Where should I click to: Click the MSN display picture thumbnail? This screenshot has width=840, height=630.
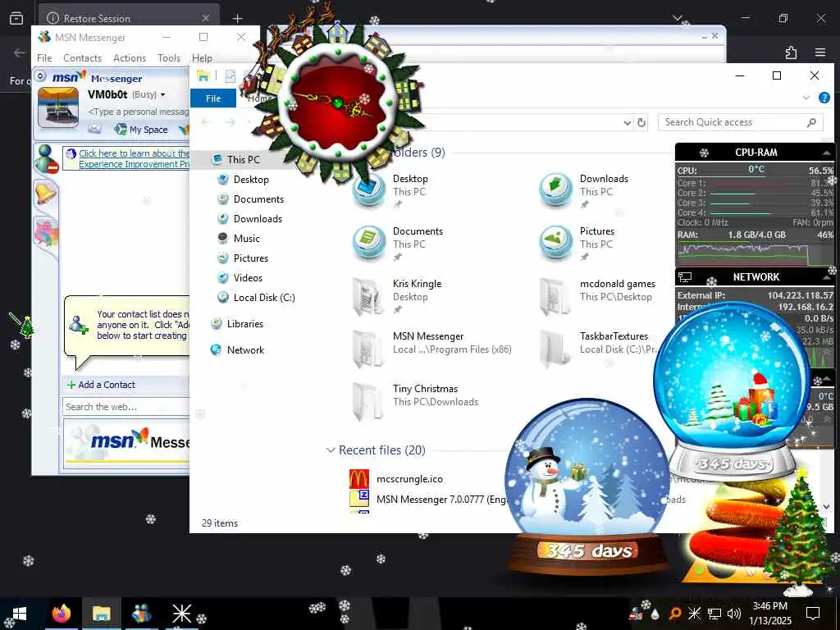pyautogui.click(x=58, y=107)
